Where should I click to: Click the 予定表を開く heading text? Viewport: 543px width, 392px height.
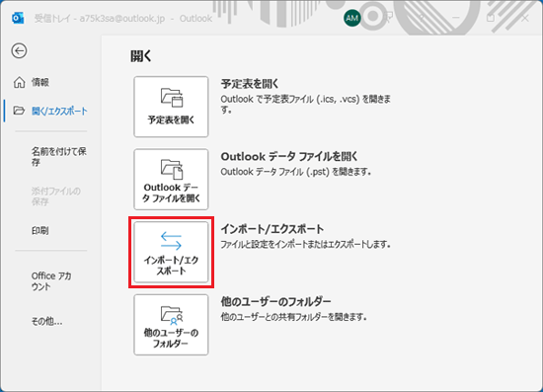point(250,84)
